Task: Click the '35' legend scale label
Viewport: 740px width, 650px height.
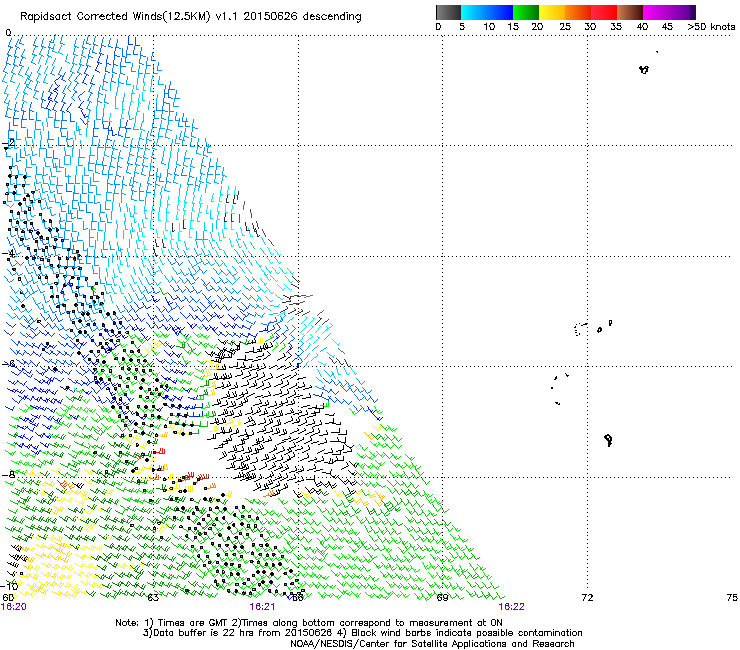Action: point(616,27)
